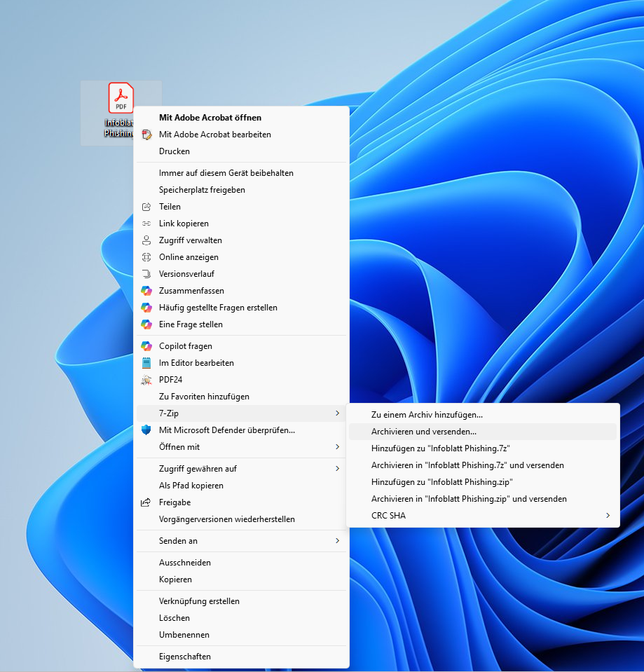The image size is (644, 672).
Task: Select Zu Favoriten hinzufügen
Action: click(241, 397)
